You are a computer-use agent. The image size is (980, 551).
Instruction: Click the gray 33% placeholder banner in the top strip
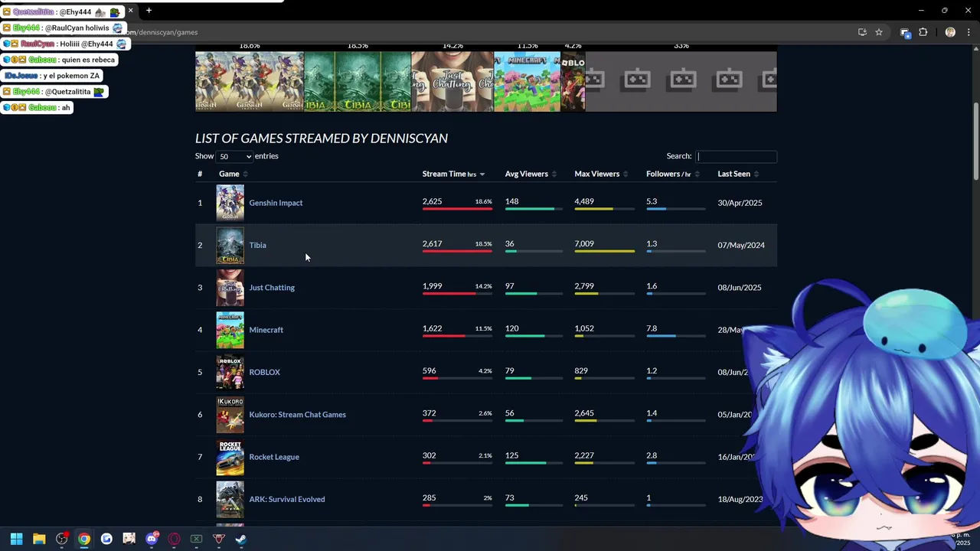pyautogui.click(x=681, y=81)
